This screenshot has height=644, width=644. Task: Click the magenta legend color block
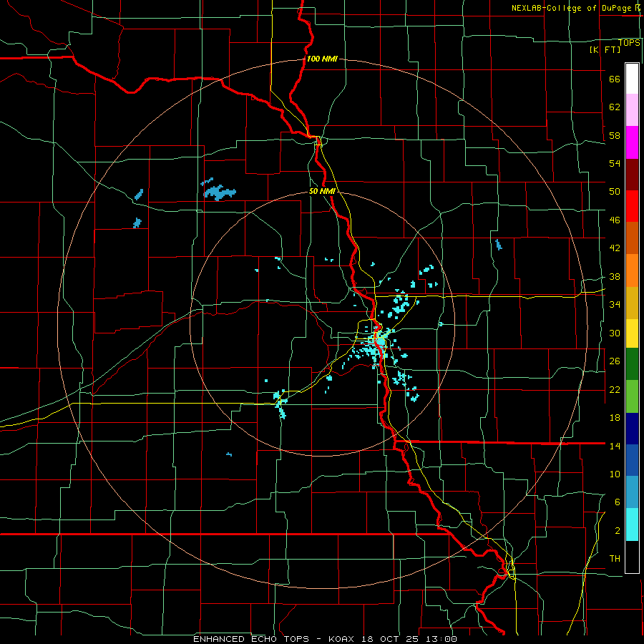click(632, 142)
